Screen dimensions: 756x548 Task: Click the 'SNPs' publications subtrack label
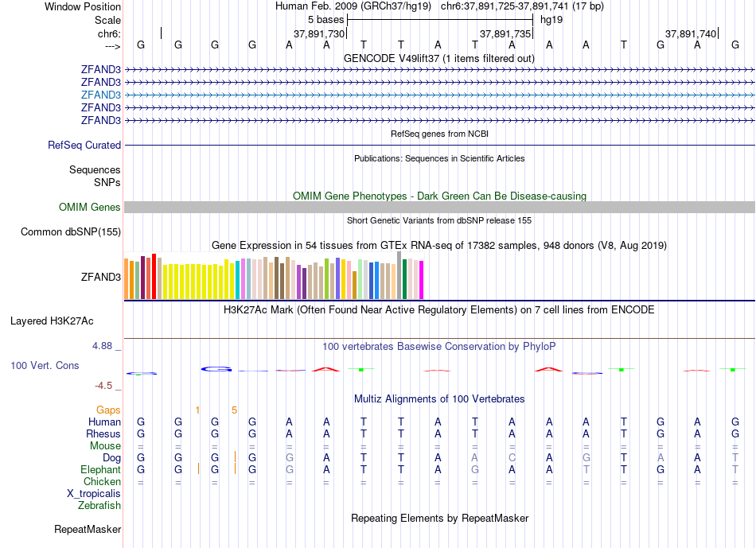(x=107, y=182)
